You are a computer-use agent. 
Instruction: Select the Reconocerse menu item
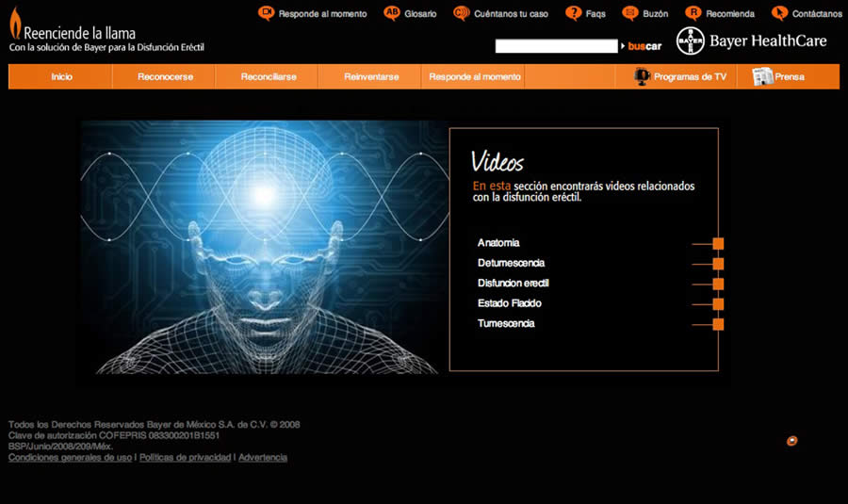(x=165, y=77)
